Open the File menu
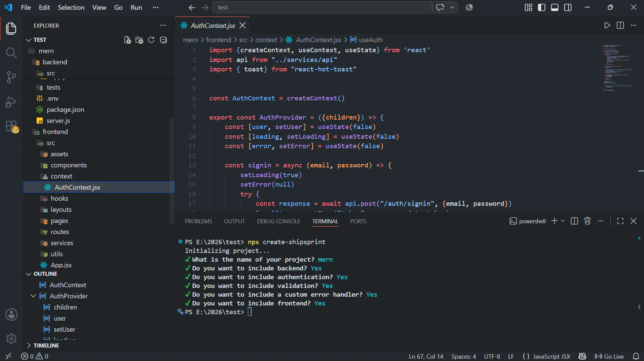 point(26,7)
